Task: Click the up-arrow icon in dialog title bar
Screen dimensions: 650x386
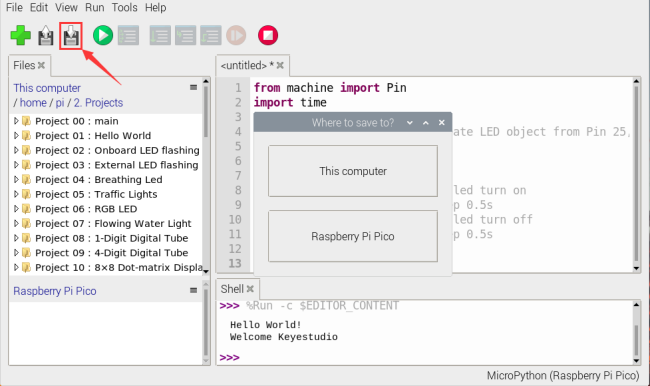Action: (x=426, y=123)
